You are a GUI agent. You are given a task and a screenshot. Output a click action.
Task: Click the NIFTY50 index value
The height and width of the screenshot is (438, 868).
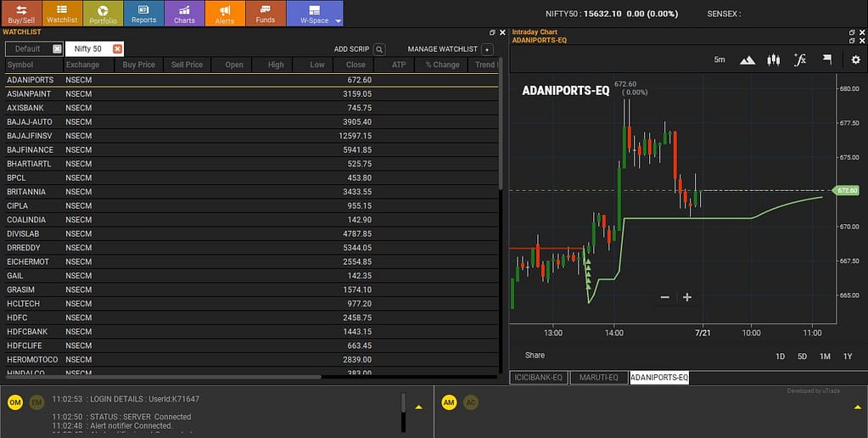coord(603,14)
